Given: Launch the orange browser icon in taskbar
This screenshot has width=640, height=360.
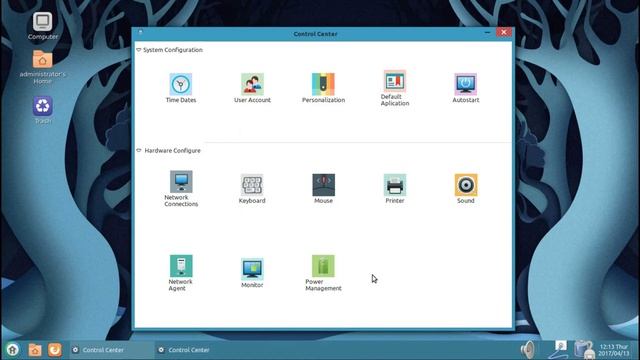Looking at the screenshot, I should tap(55, 350).
